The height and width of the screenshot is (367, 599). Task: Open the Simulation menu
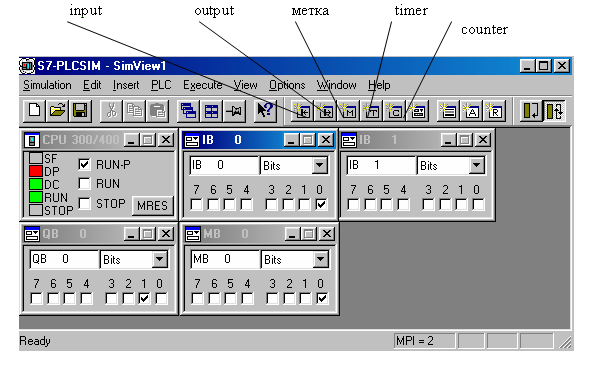tap(47, 85)
